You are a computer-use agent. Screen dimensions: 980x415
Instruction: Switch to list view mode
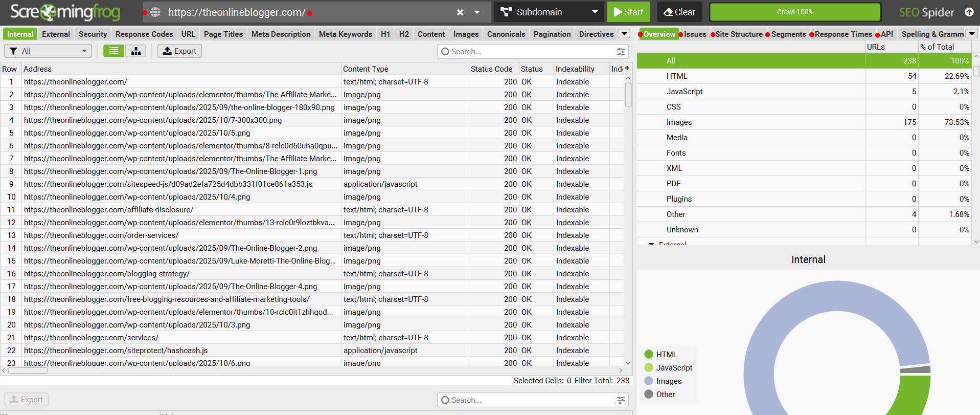click(x=113, y=51)
